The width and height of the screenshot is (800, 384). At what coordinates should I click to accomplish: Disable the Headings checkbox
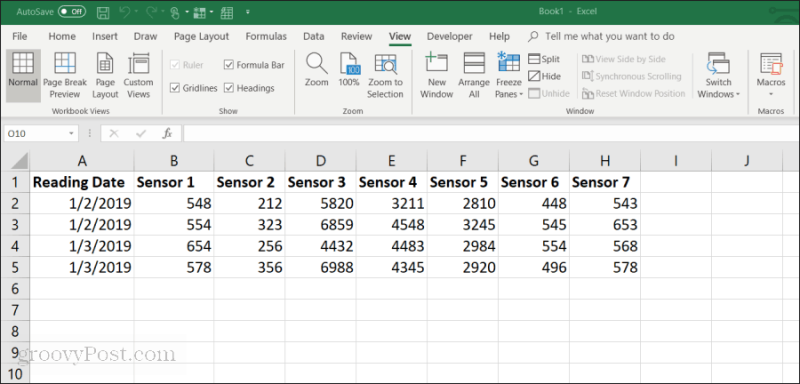pos(229,88)
